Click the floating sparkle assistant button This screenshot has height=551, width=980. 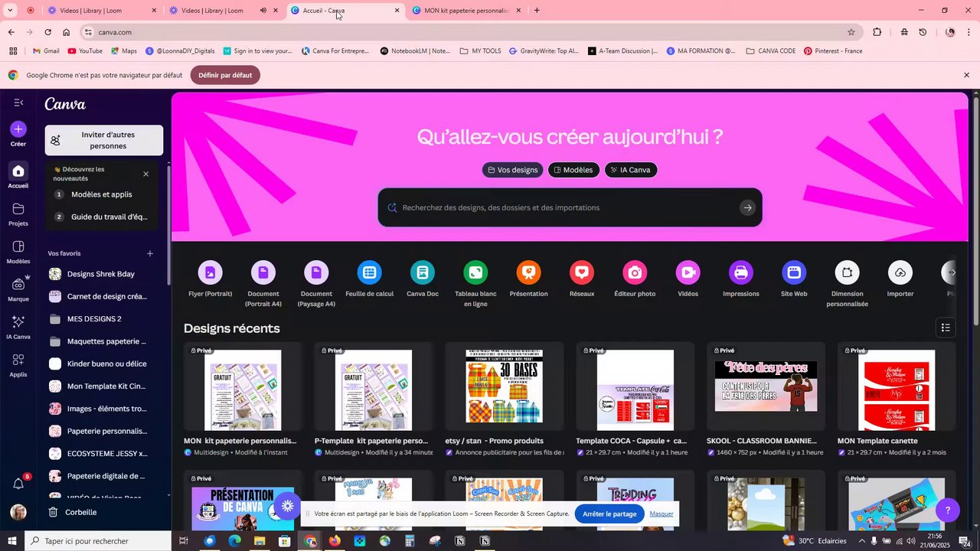click(287, 506)
